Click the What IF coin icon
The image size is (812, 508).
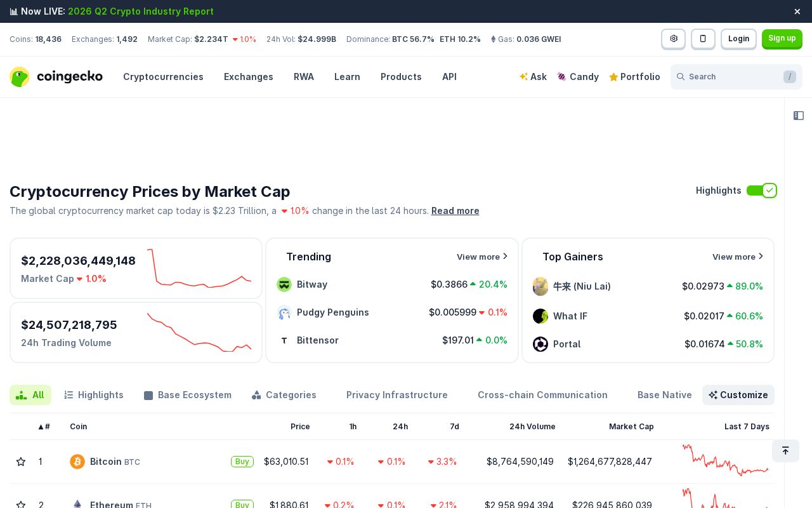click(540, 316)
